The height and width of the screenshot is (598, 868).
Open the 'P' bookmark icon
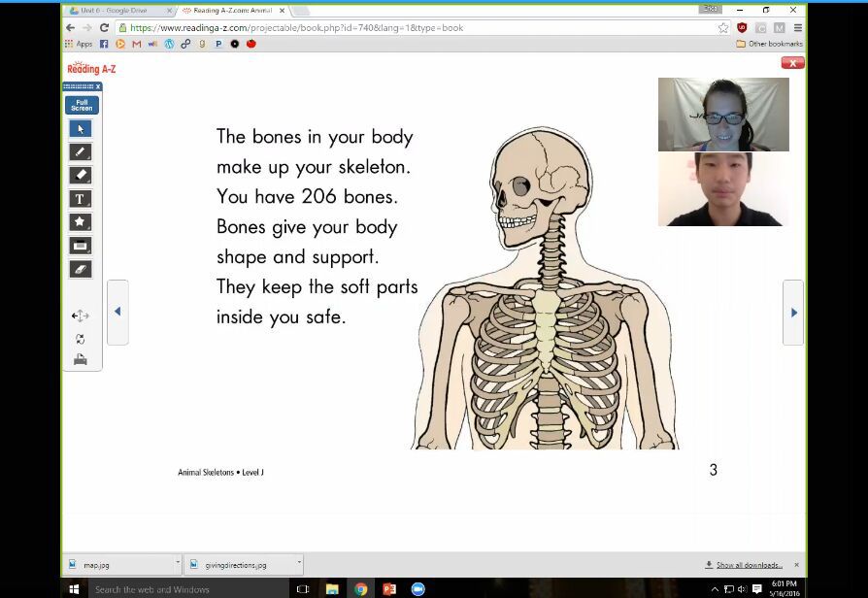[x=218, y=44]
